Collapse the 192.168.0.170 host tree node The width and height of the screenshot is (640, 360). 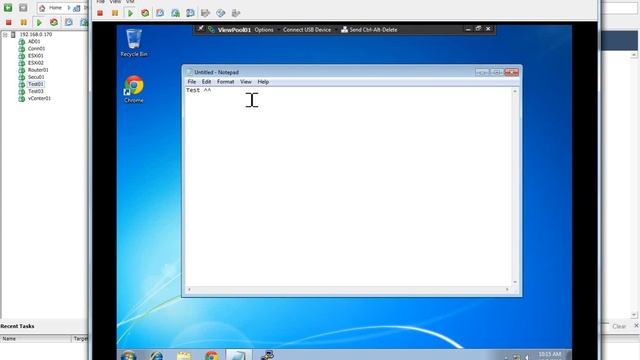pos(5,35)
